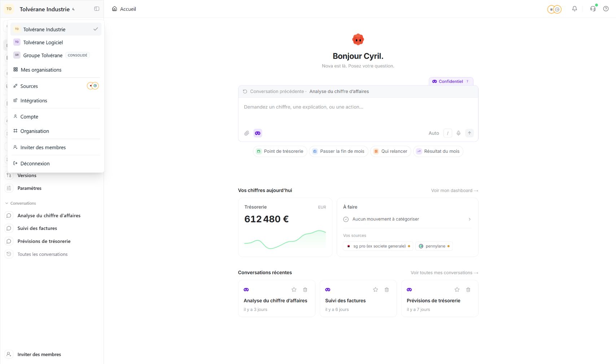Viewport: 616px width, 364px height.
Task: Open Toutes les conversations in sidebar
Action: click(x=52, y=254)
